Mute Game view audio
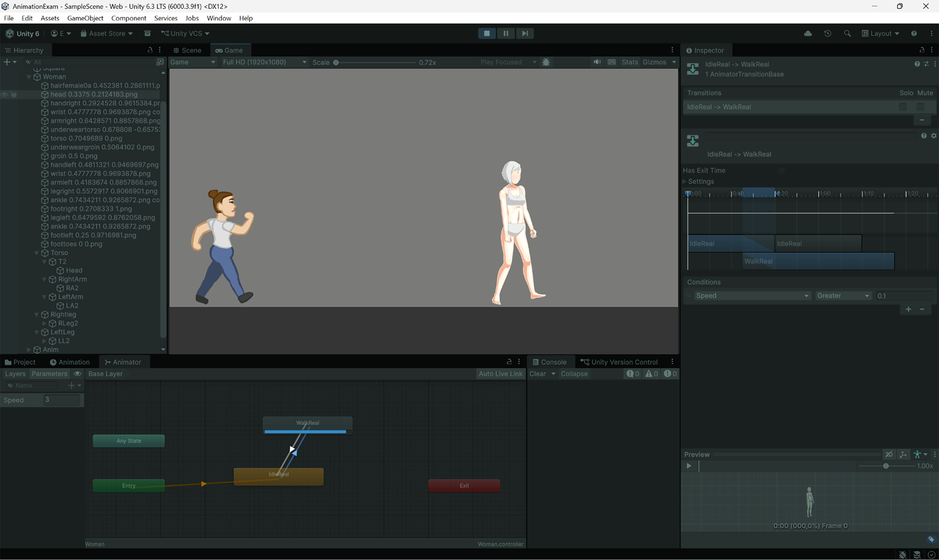939x560 pixels. pyautogui.click(x=597, y=62)
